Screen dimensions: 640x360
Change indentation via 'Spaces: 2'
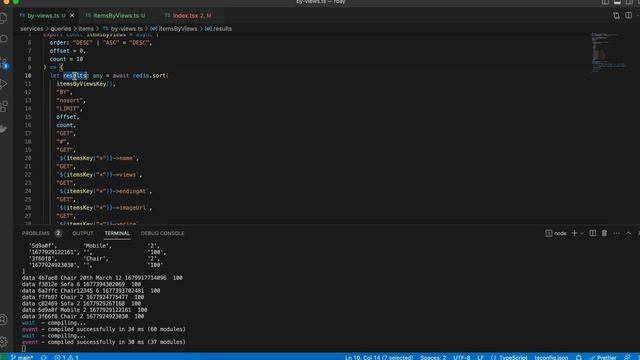(433, 357)
